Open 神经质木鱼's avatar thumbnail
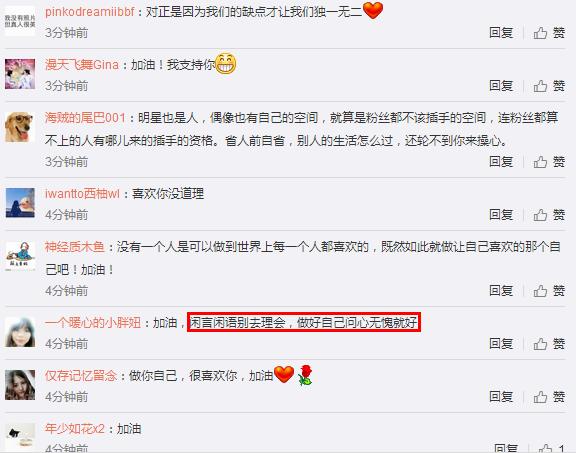 pyautogui.click(x=20, y=256)
